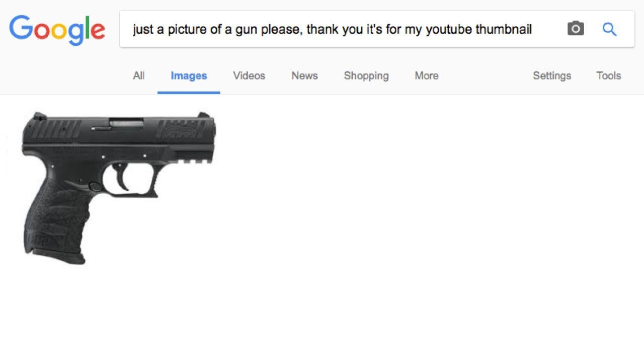This screenshot has height=362, width=644.
Task: Click the textured grip of pistol image
Action: click(58, 221)
